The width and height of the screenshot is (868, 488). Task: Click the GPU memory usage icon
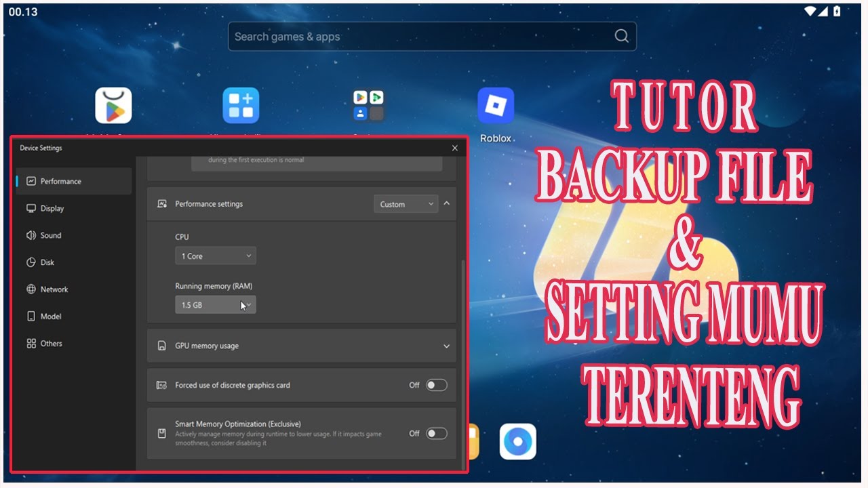pos(162,346)
